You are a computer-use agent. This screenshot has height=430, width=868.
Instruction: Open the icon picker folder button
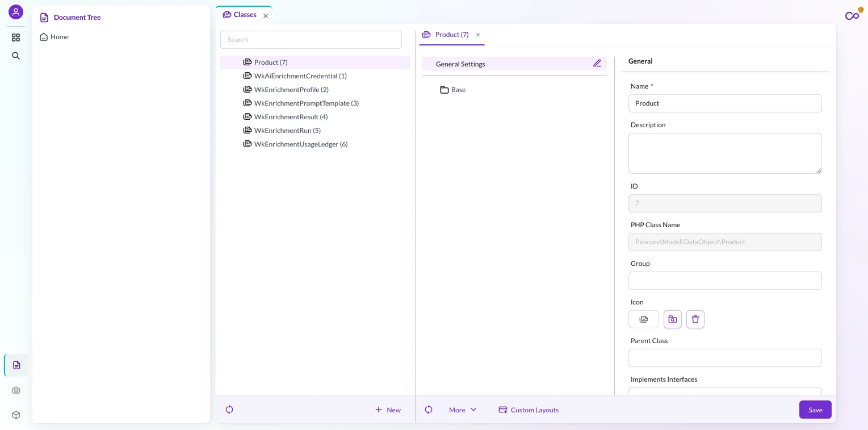click(673, 319)
